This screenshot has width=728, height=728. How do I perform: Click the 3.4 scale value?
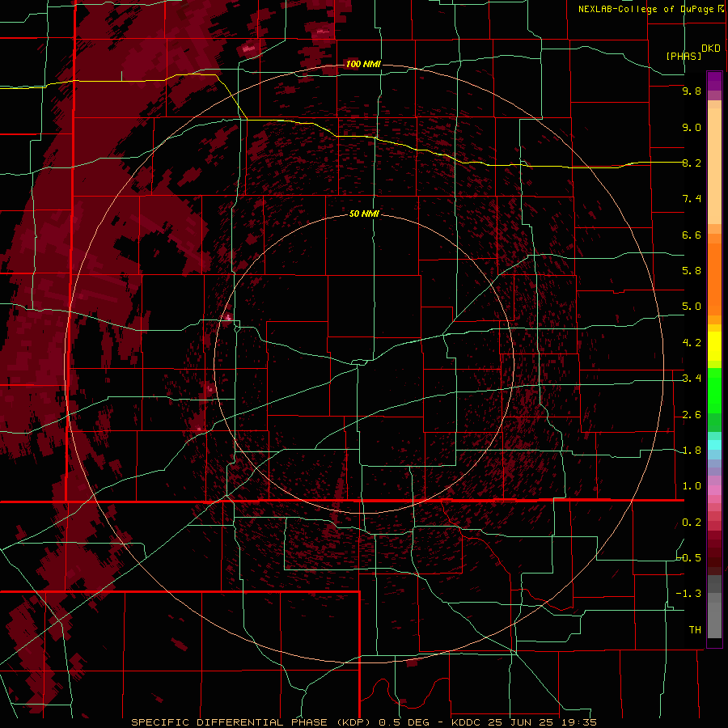click(692, 379)
